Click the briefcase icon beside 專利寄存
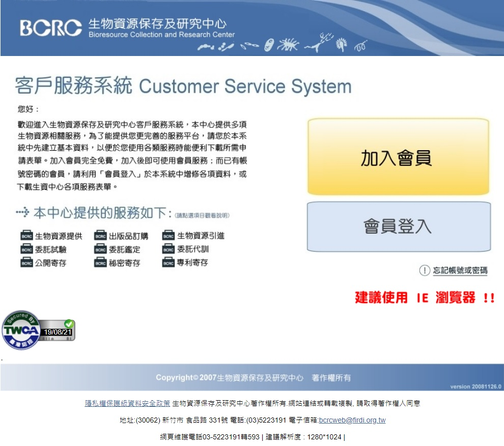The height and width of the screenshot is (446, 504). point(168,262)
